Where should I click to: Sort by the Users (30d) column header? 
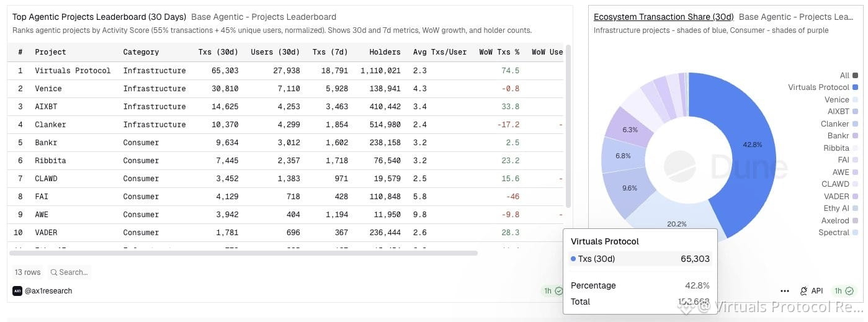pos(275,52)
